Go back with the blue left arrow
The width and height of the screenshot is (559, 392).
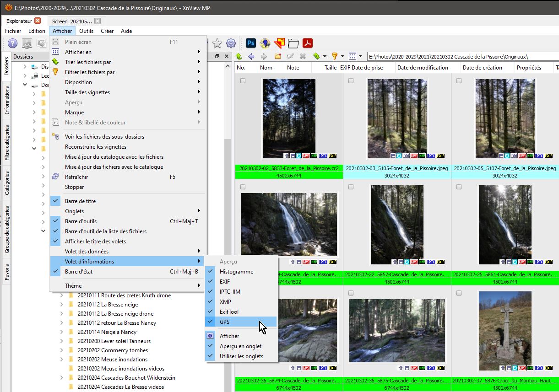tap(251, 56)
